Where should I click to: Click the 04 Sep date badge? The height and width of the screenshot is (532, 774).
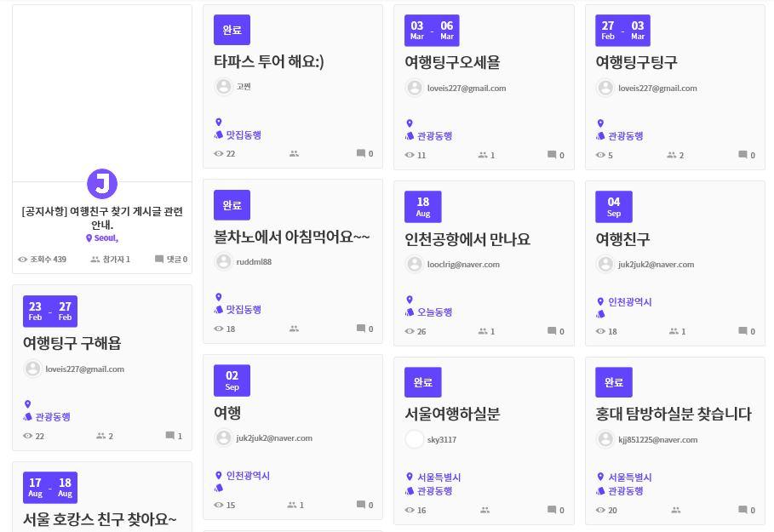tap(614, 207)
